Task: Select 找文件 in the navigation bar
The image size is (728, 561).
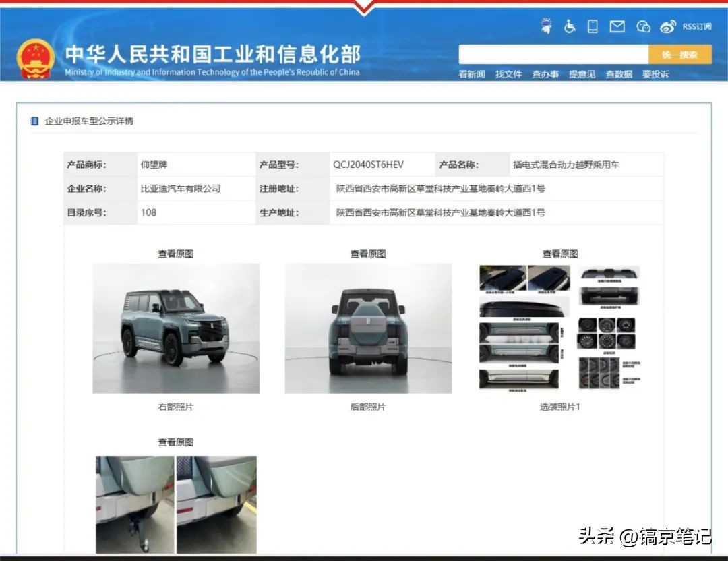Action: (x=510, y=74)
